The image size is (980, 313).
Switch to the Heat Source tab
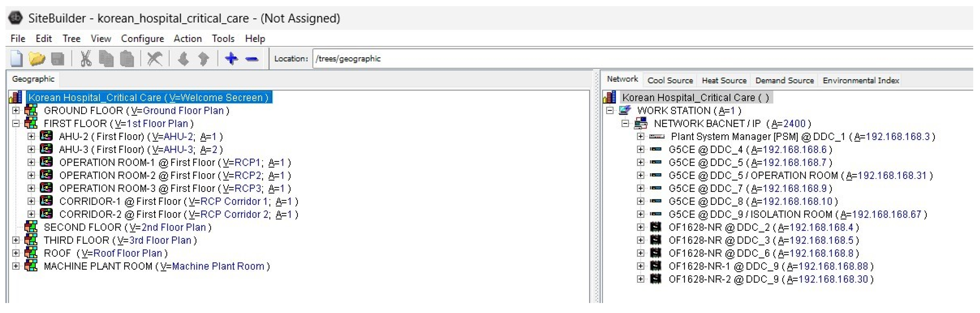coord(724,81)
